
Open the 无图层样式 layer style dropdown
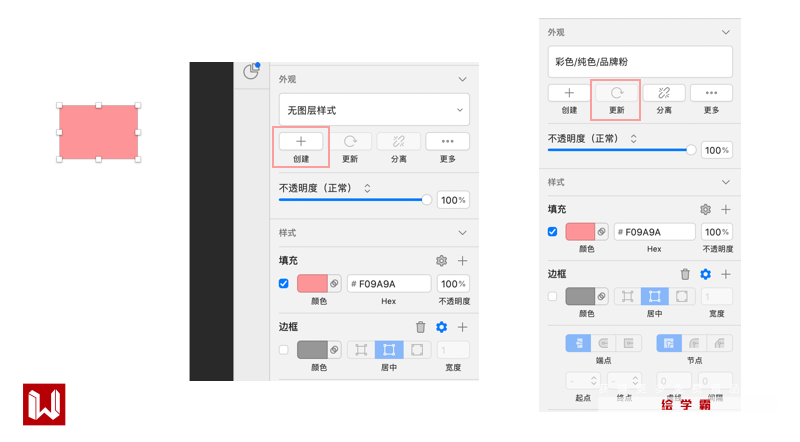pyautogui.click(x=374, y=110)
